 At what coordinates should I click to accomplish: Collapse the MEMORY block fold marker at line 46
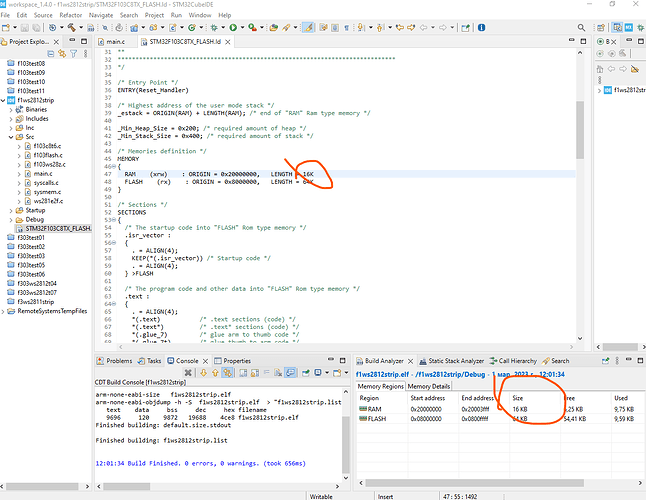(x=114, y=167)
